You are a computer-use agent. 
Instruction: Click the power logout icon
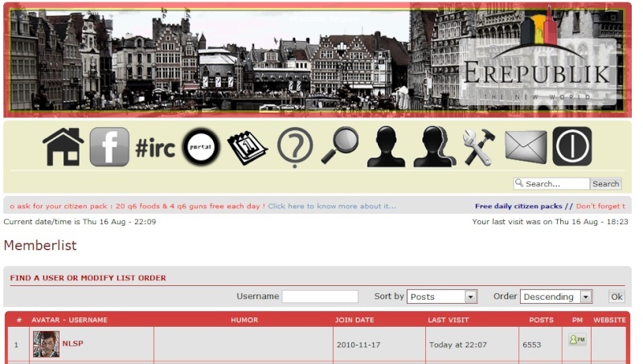[572, 146]
